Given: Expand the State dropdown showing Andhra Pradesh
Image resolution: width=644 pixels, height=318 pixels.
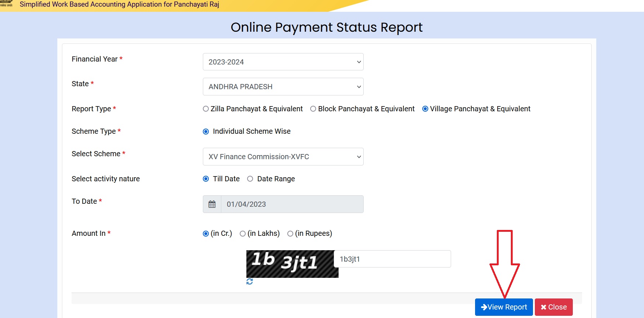Looking at the screenshot, I should (x=283, y=87).
